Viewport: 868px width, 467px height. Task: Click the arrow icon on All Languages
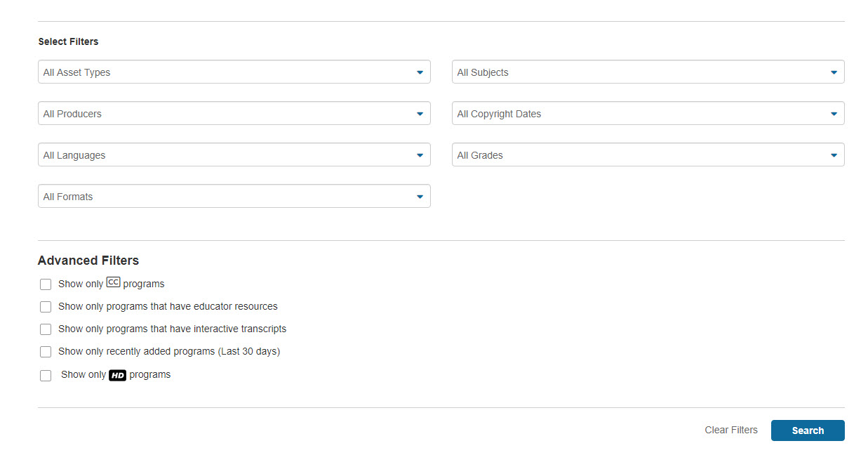[420, 155]
